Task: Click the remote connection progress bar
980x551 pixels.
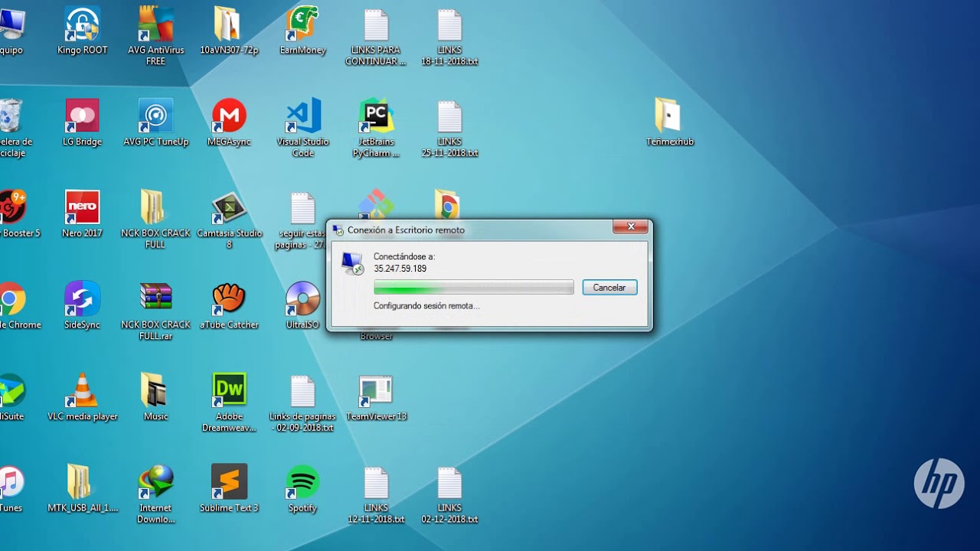Action: point(474,288)
